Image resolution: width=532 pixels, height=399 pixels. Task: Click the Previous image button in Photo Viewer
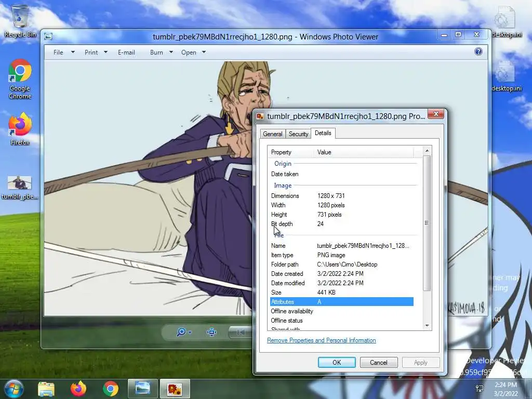click(240, 332)
